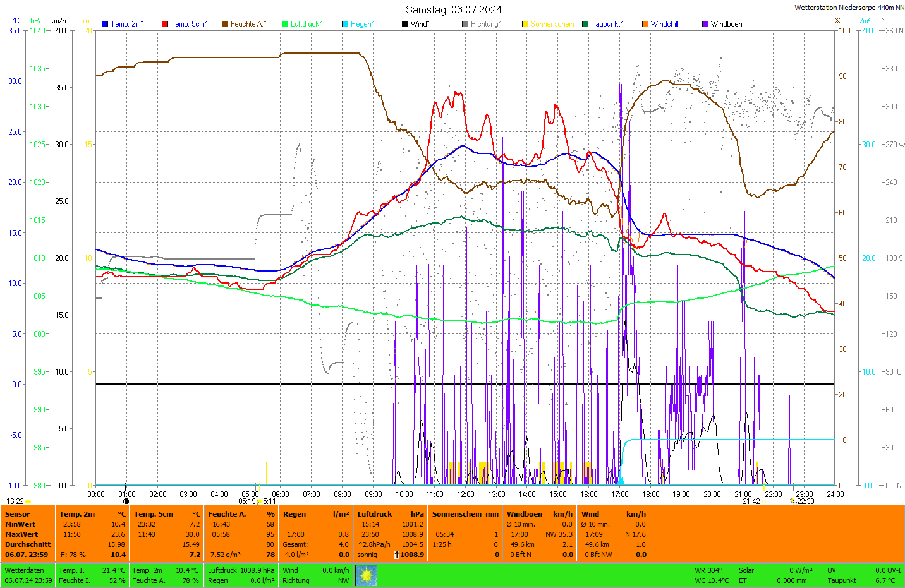Click the Wetterstation Niedersorpe 440m NN label
The height and width of the screenshot is (588, 905).
click(849, 8)
